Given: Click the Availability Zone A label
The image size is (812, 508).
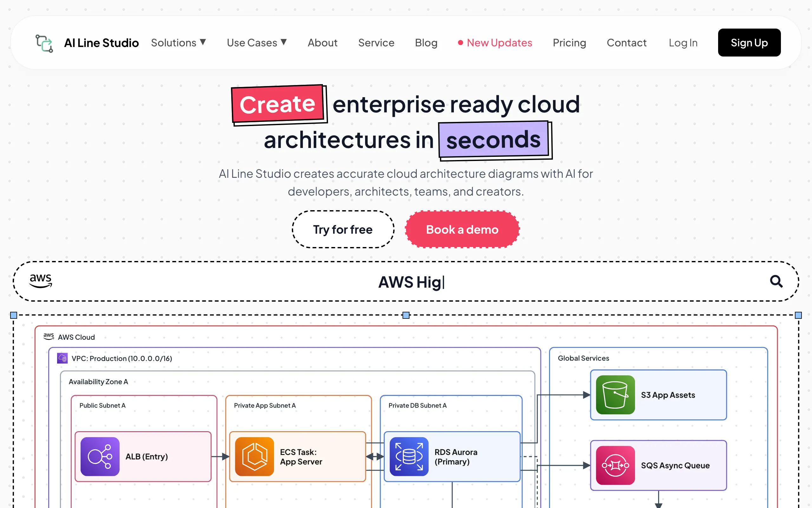Looking at the screenshot, I should coord(98,382).
